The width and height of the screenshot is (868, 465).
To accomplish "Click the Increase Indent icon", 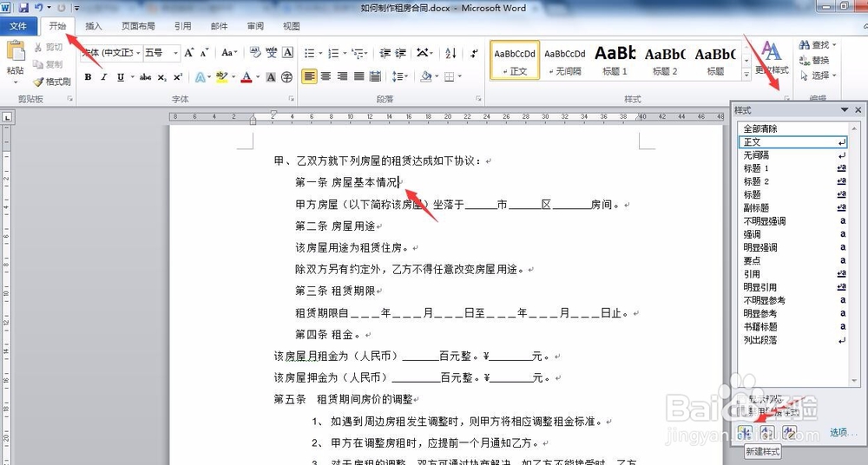I will pos(400,53).
